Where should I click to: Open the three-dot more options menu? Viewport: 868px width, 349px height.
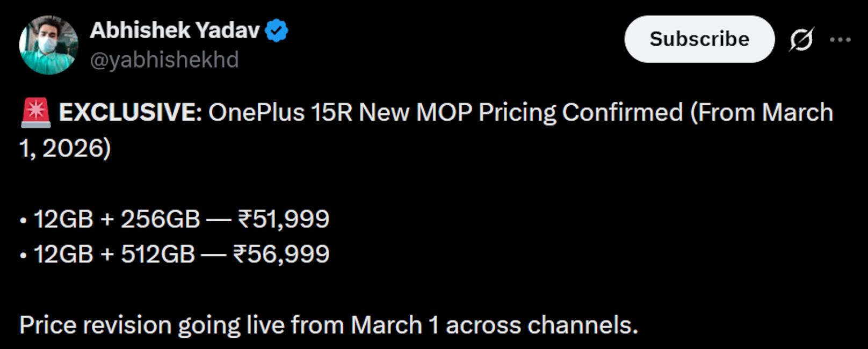840,39
